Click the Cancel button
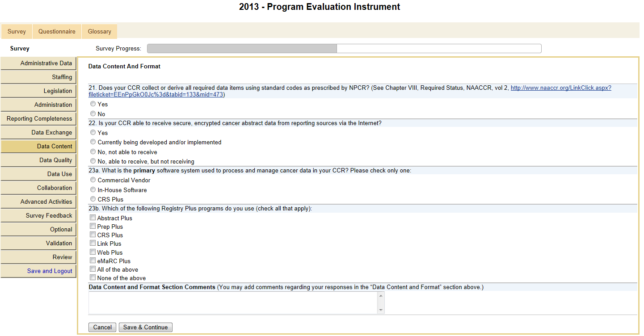The width and height of the screenshot is (644, 336). [102, 328]
